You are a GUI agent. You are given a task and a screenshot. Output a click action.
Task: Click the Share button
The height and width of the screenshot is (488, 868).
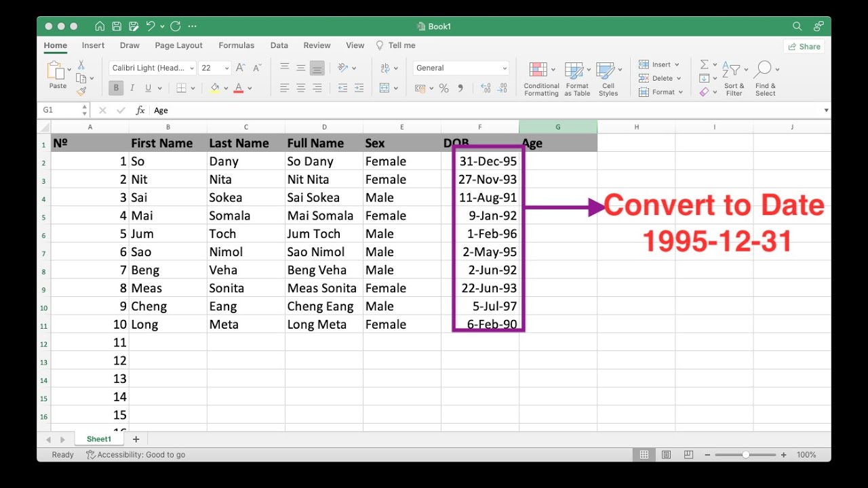(804, 47)
